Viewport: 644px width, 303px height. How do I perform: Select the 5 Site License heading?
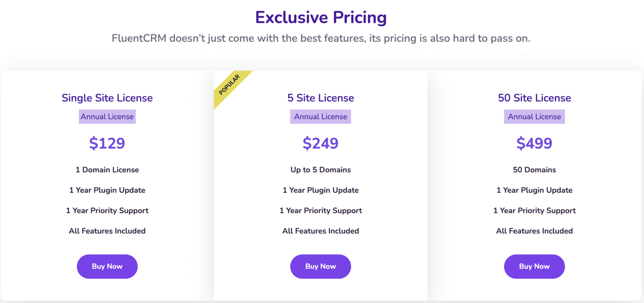(320, 98)
